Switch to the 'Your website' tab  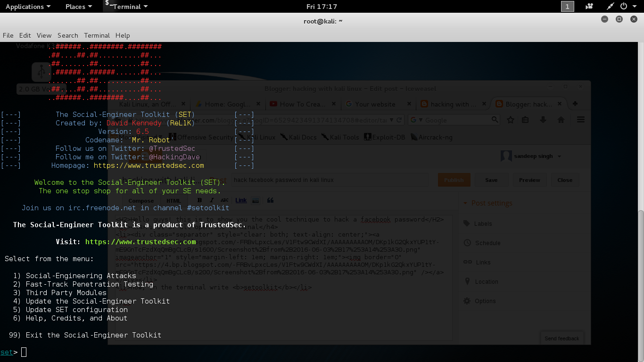(x=375, y=104)
